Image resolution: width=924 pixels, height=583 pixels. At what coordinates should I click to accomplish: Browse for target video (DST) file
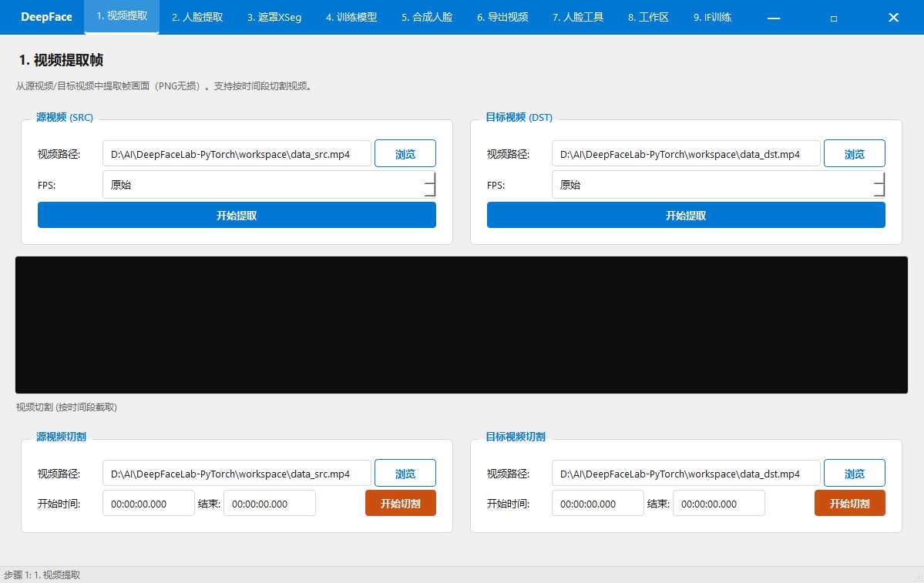coord(855,154)
